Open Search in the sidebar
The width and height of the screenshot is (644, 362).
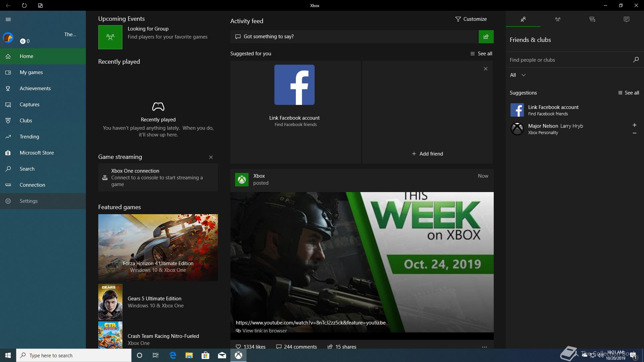(x=43, y=169)
